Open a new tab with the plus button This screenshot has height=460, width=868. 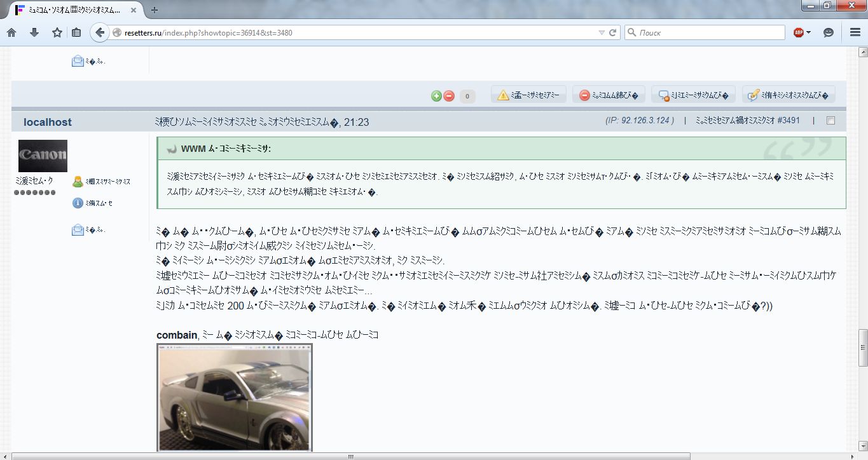[155, 10]
